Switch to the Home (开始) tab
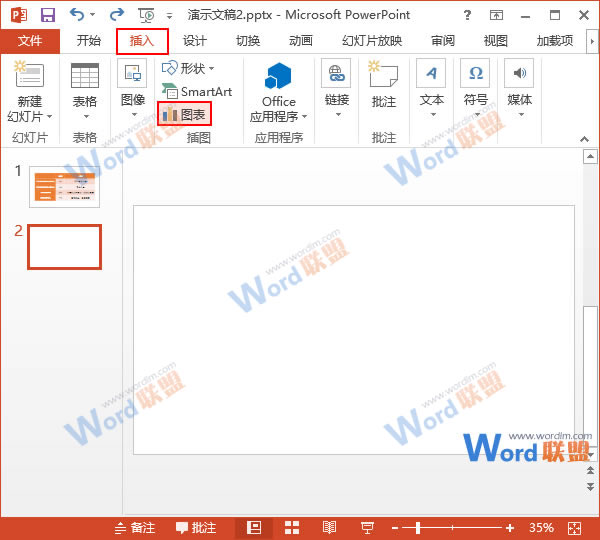This screenshot has height=540, width=600. point(88,41)
